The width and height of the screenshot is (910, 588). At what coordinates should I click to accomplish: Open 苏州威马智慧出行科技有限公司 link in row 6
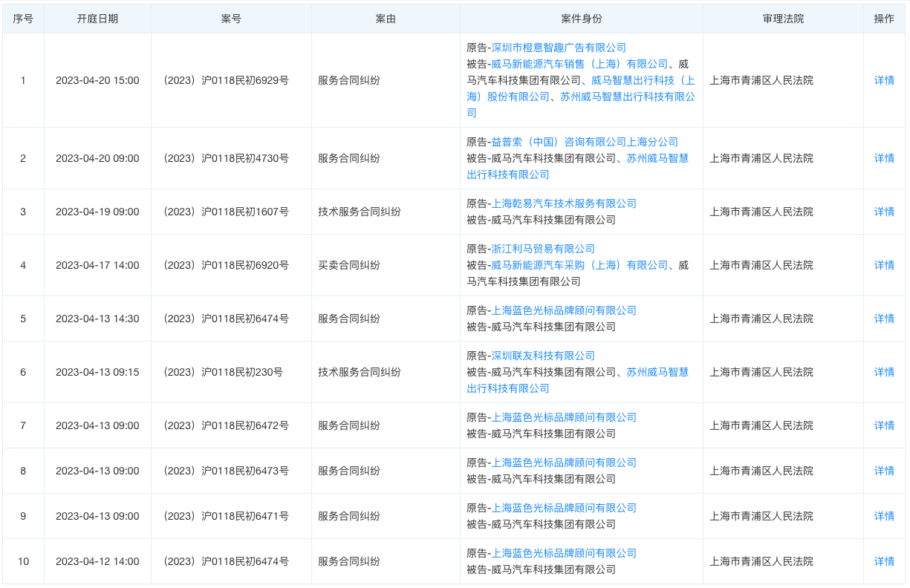577,380
